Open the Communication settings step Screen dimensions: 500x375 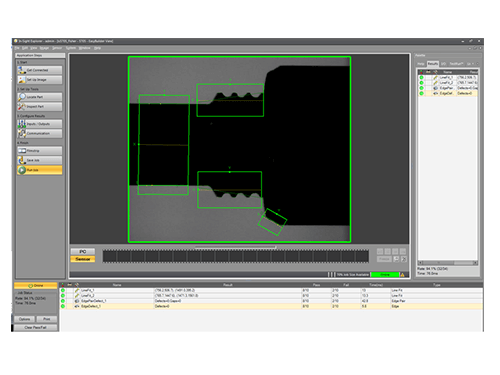40,133
